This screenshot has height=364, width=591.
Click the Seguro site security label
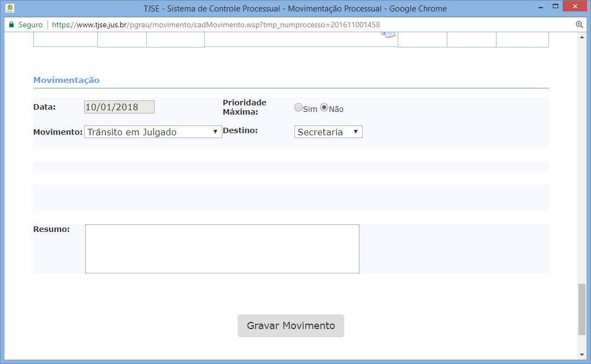30,25
